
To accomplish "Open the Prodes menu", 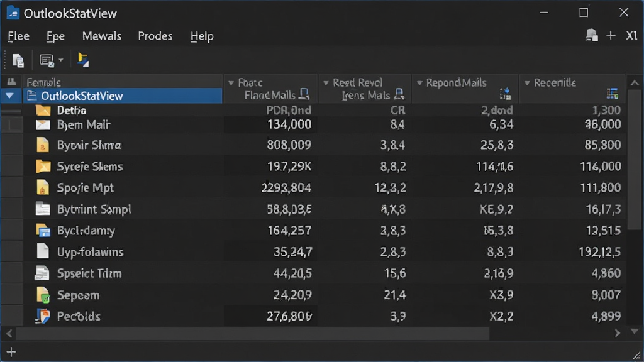I will (x=155, y=36).
